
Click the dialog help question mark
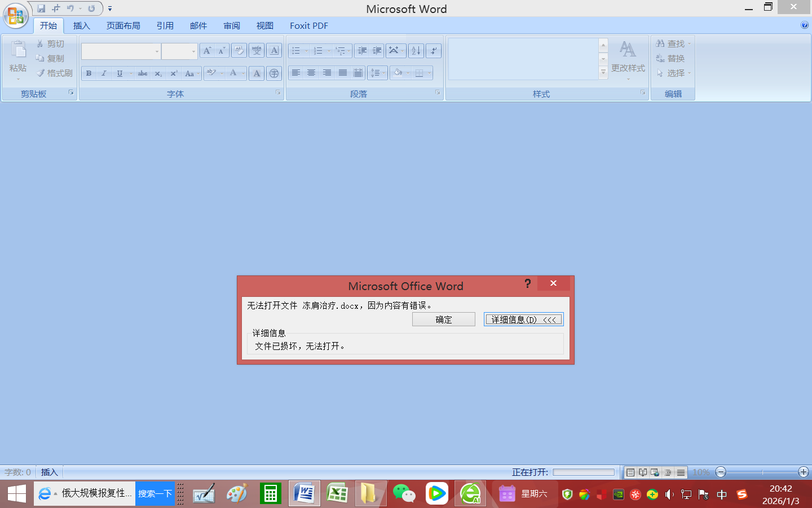pos(528,283)
